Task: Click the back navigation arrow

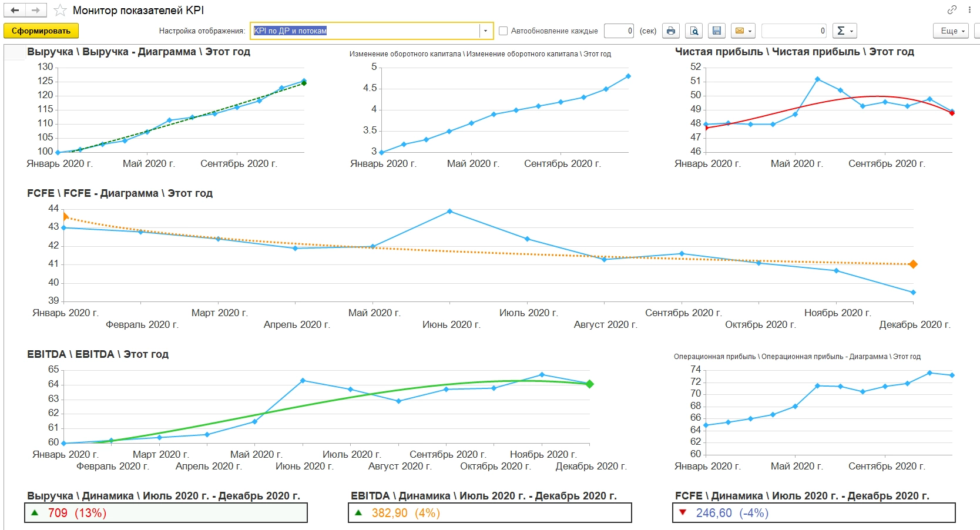Action: (15, 10)
